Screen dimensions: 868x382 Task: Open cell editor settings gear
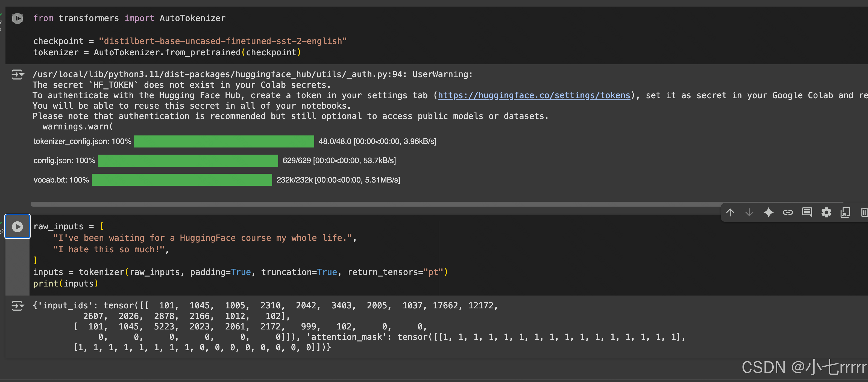point(826,212)
